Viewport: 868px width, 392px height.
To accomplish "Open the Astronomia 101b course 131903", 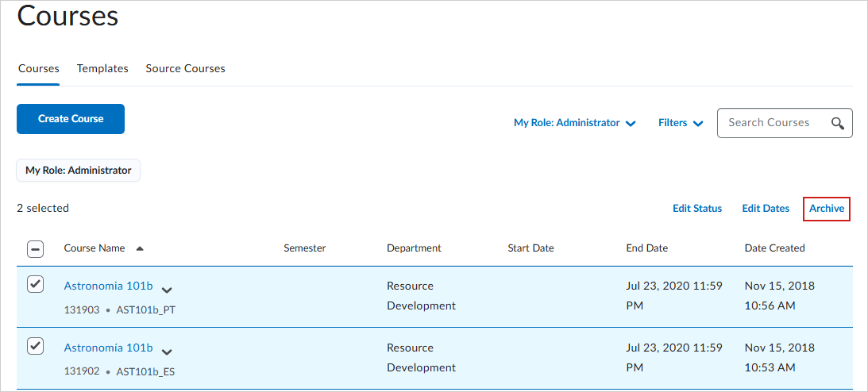I will click(108, 286).
